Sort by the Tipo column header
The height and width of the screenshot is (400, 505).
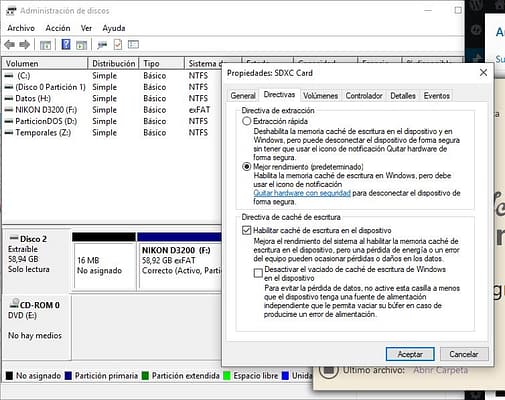click(162, 63)
